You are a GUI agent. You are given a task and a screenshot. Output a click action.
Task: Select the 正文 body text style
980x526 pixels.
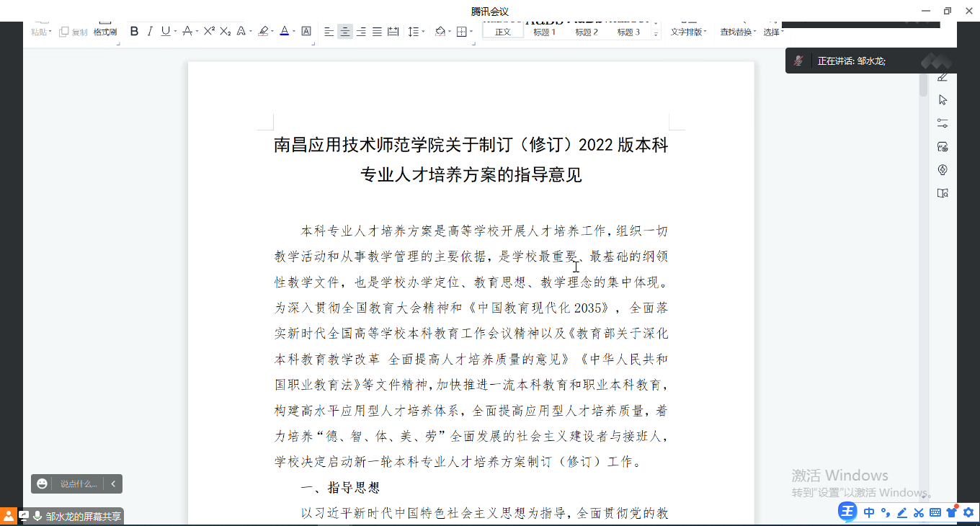502,32
